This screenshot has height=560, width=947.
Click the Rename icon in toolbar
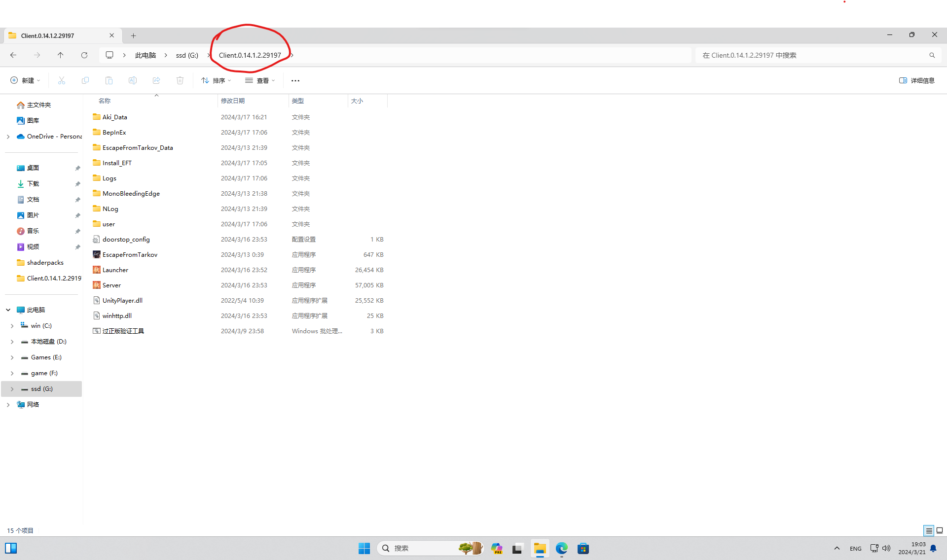coord(133,80)
